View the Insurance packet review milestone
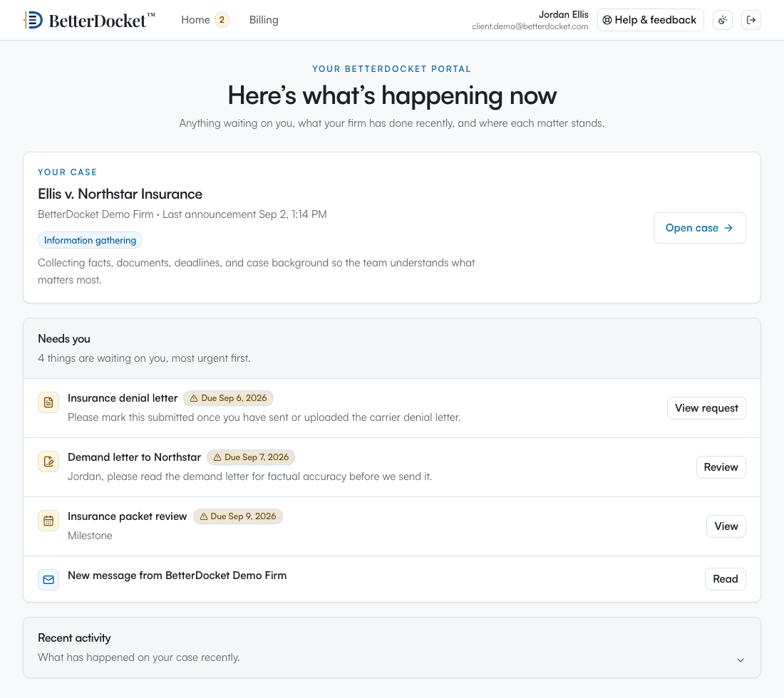This screenshot has height=698, width=784. 726,526
